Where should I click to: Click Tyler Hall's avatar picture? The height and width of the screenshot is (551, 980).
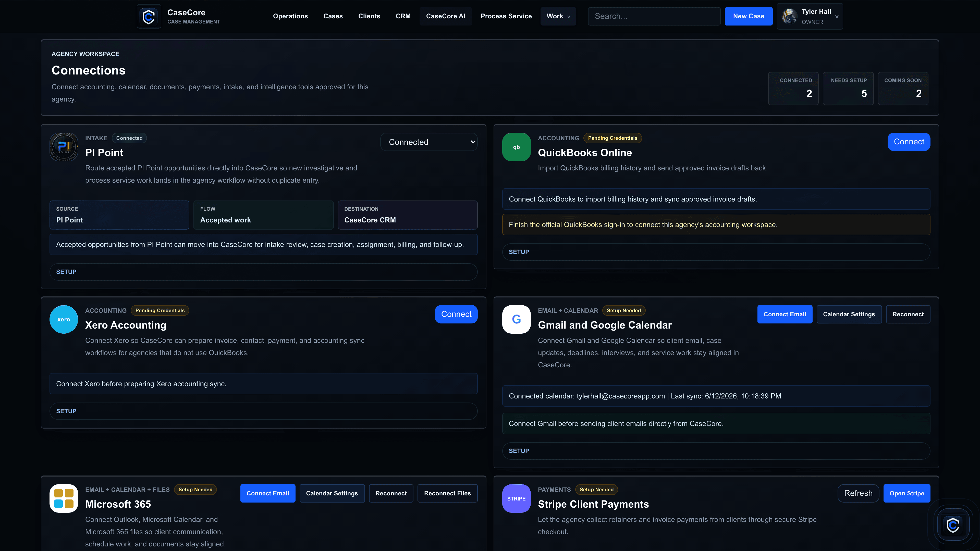pos(789,16)
